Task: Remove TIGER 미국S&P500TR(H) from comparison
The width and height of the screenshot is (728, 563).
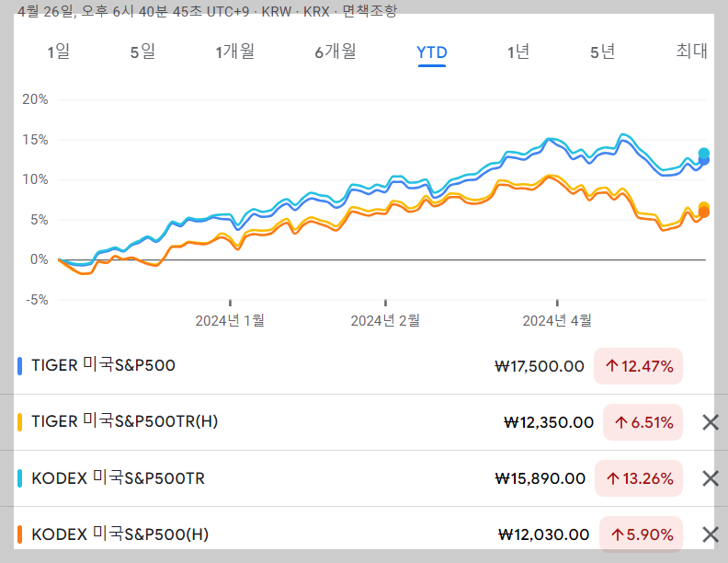Action: 711,422
